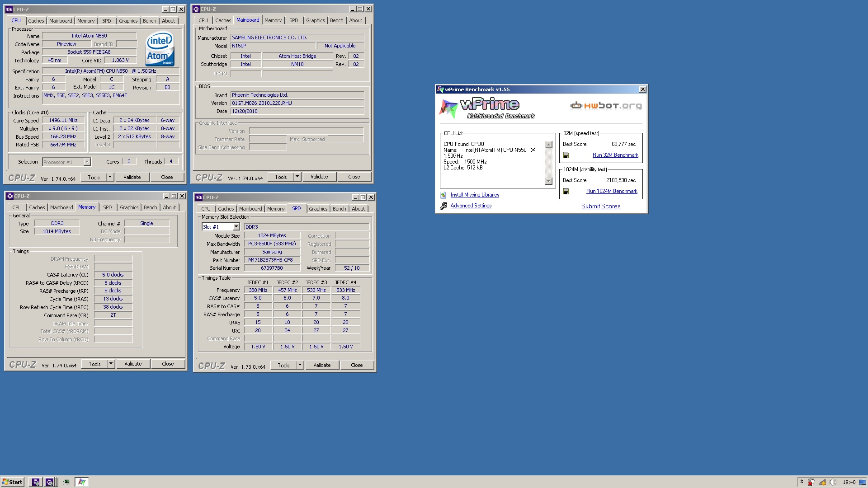Open Tools dropdown arrow in CPU-Z Memory window

pyautogui.click(x=111, y=364)
